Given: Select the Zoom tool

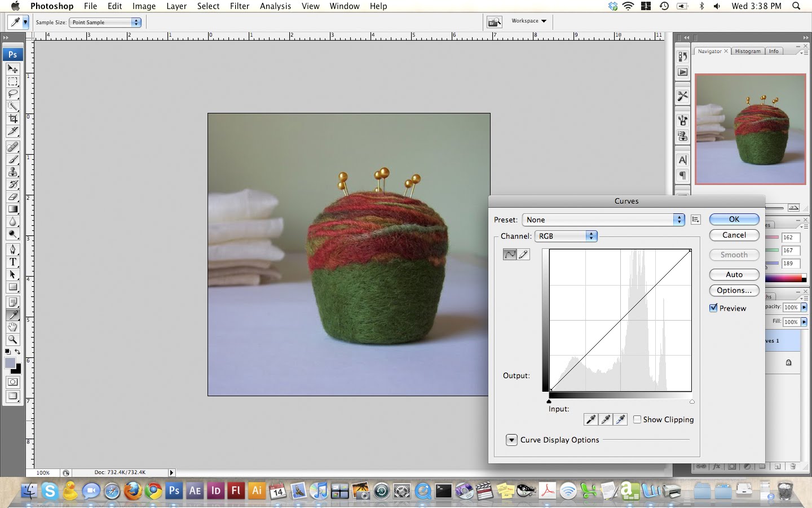Looking at the screenshot, I should pyautogui.click(x=12, y=340).
